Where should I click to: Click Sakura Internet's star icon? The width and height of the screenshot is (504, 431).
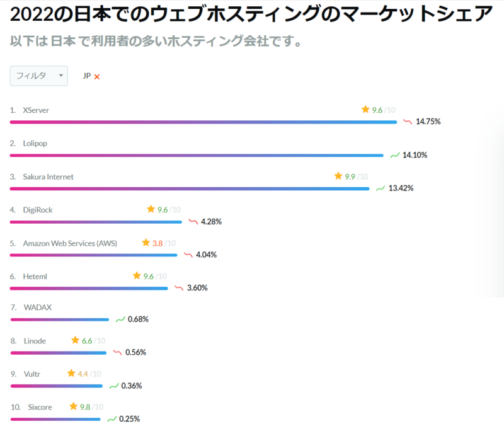pos(339,176)
